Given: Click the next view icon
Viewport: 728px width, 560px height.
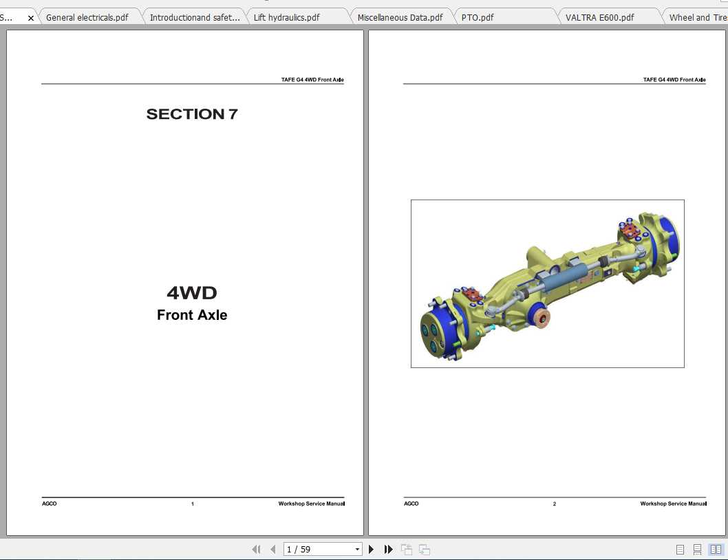Looking at the screenshot, I should 425,549.
